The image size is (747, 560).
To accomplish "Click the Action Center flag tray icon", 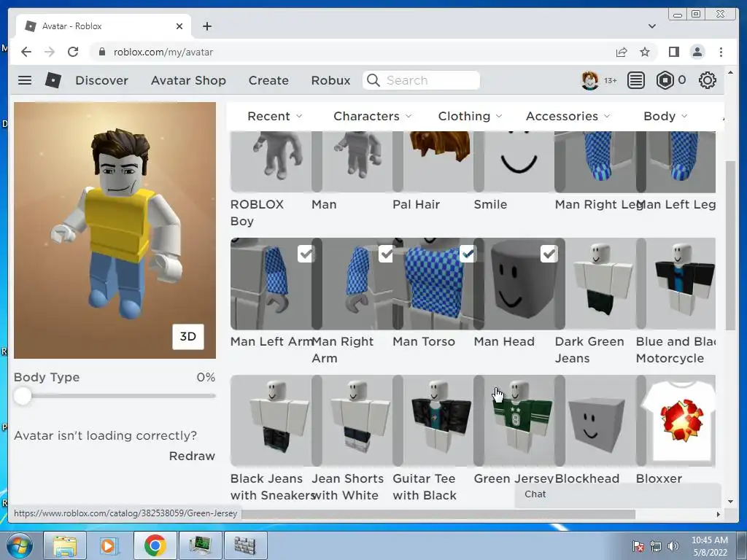I will pos(638,547).
